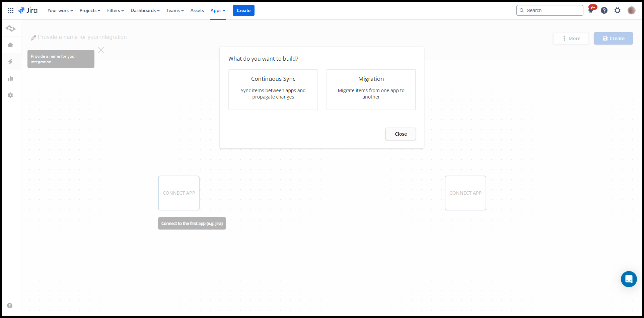Open the Jira app switcher grid
The width and height of the screenshot is (644, 318).
tap(11, 10)
